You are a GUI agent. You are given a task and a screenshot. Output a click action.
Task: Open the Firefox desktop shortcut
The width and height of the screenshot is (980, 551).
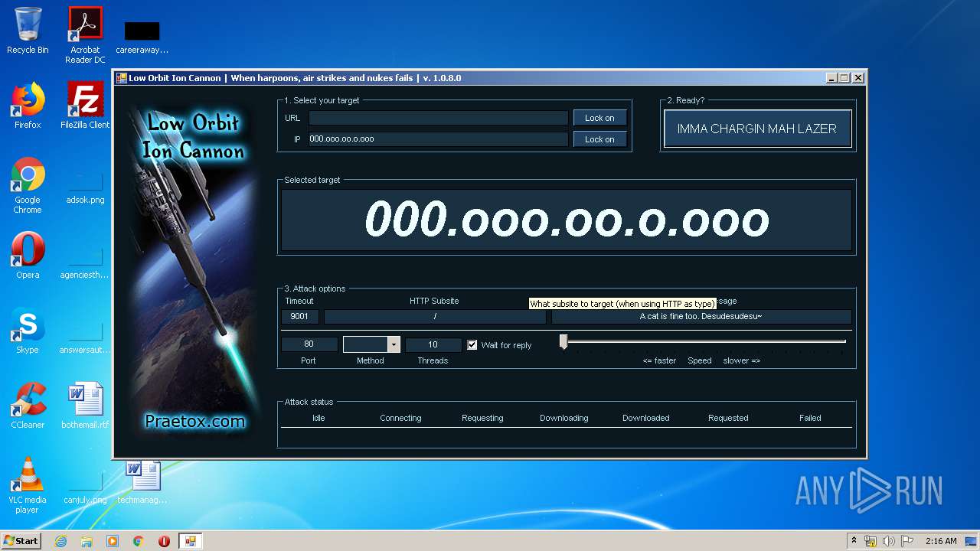(28, 106)
